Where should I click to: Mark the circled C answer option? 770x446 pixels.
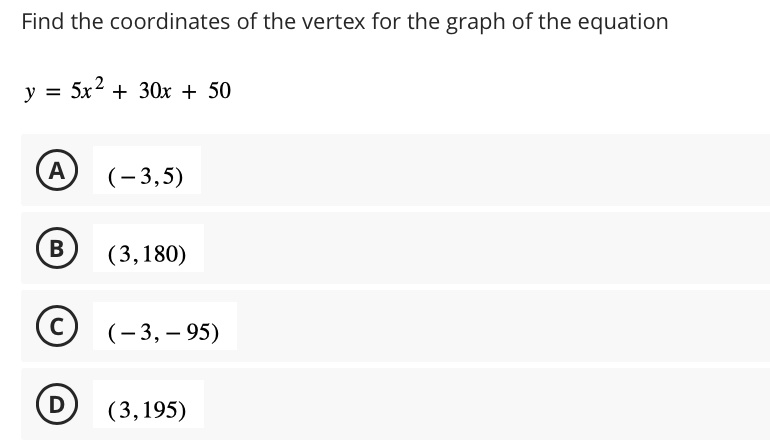[x=57, y=326]
